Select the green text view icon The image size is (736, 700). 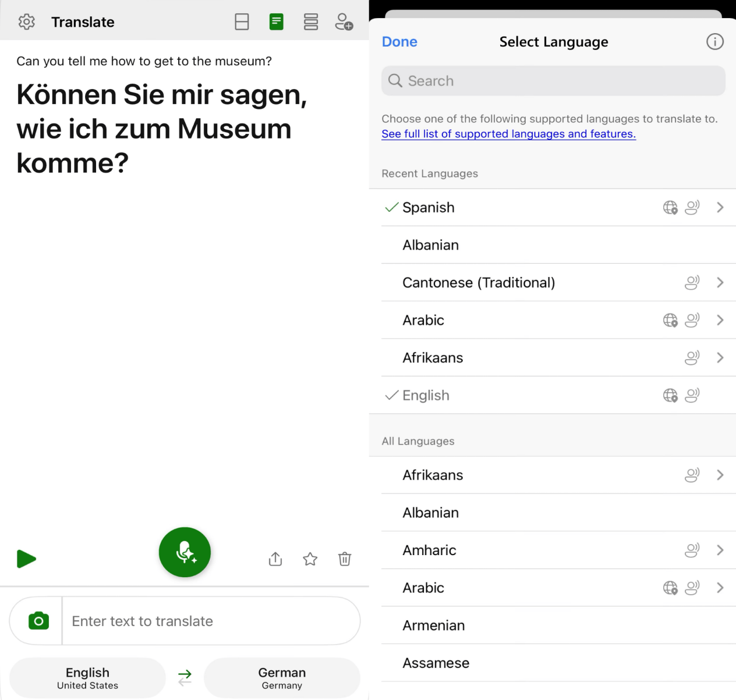point(277,22)
